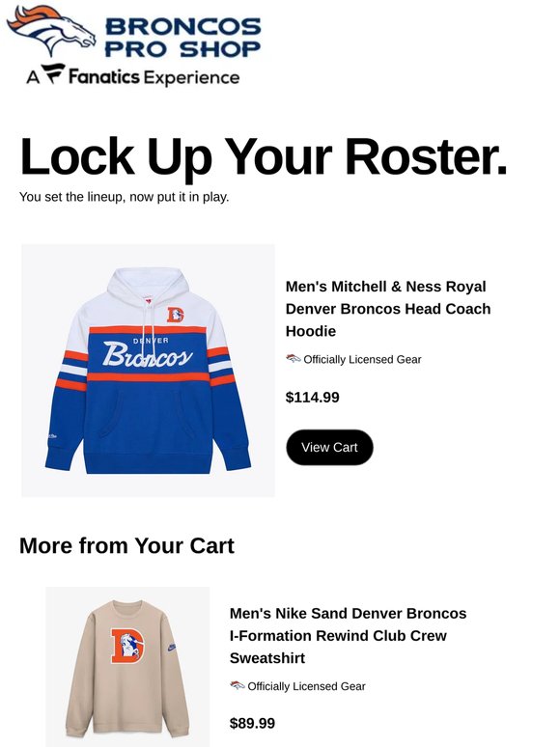
Task: Select the $89.99 sweatshirt price
Action: click(252, 723)
